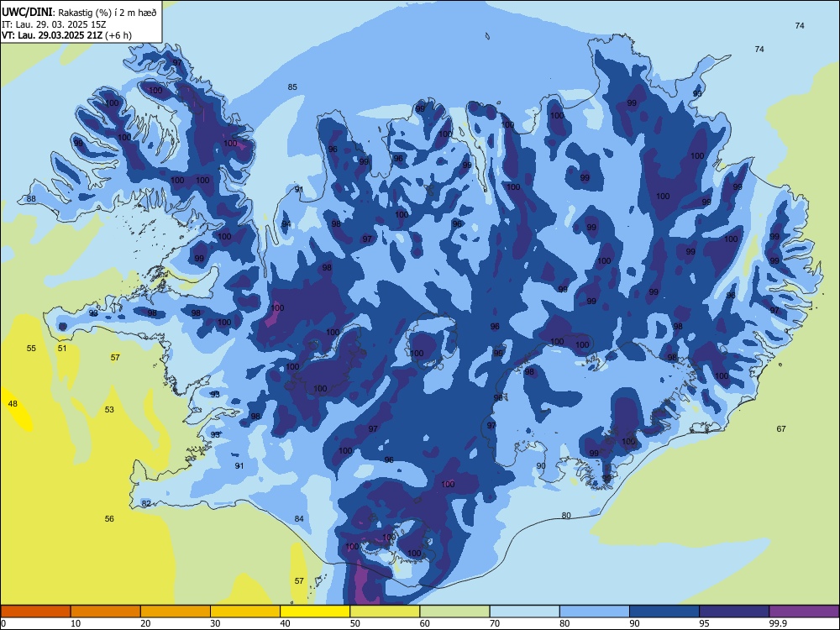Click the pale blue 70–80 legend swatch
Viewport: 840px width, 630px height.
[524, 612]
